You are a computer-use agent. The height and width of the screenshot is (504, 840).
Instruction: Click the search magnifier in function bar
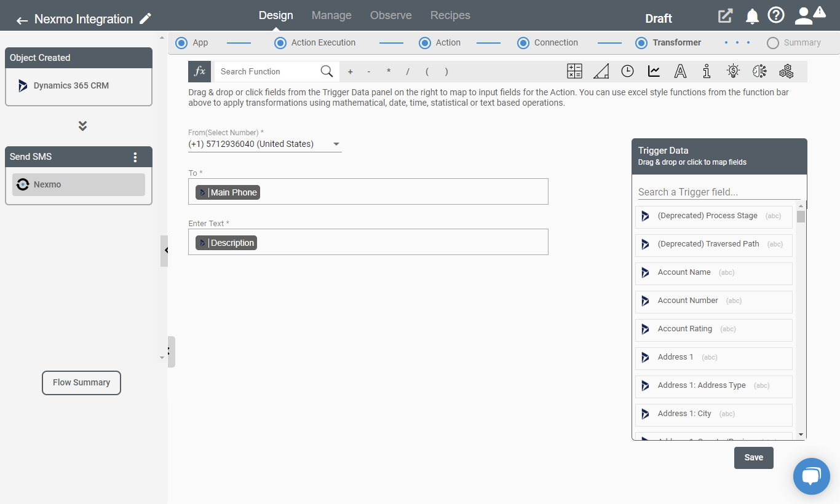pos(327,71)
